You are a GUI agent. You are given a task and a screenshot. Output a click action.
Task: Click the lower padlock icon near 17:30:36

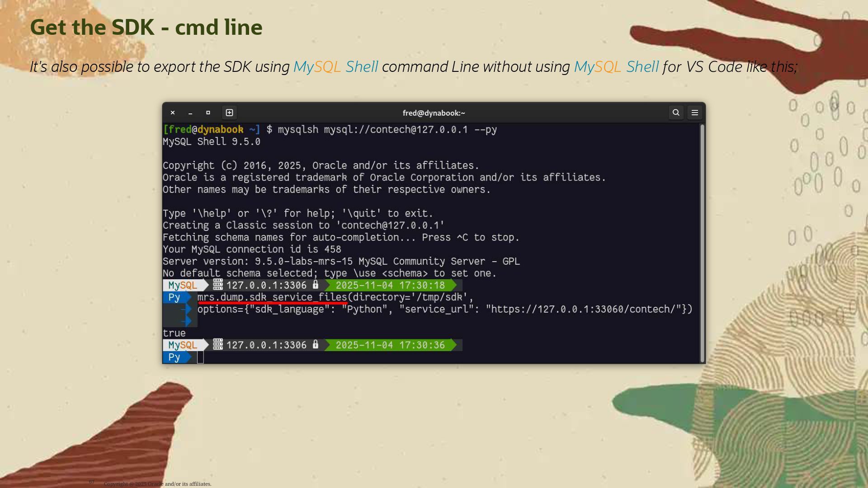pyautogui.click(x=316, y=345)
